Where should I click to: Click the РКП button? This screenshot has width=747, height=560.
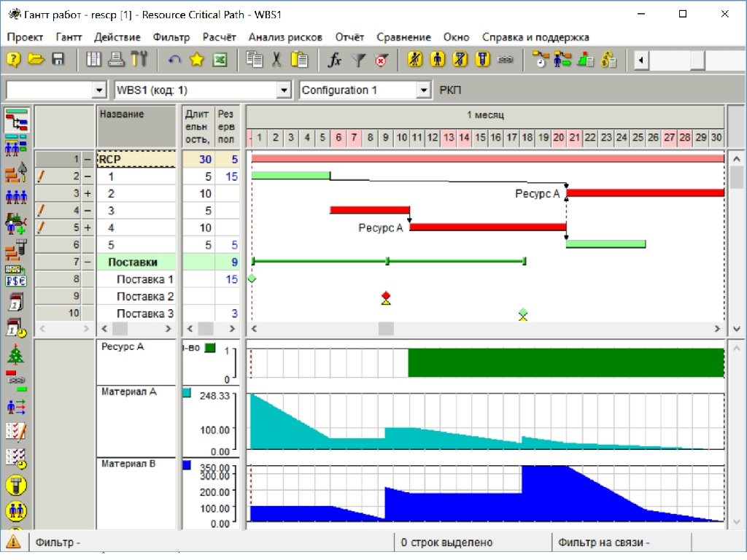click(x=449, y=90)
